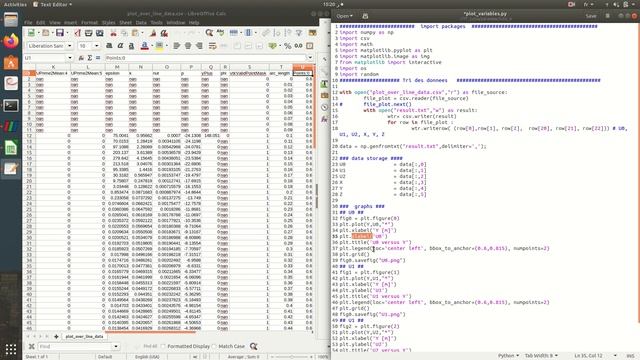Screen dimensions: 640x360
Task: Click the Save icon in Calc toolbar
Action: [x=60, y=33]
